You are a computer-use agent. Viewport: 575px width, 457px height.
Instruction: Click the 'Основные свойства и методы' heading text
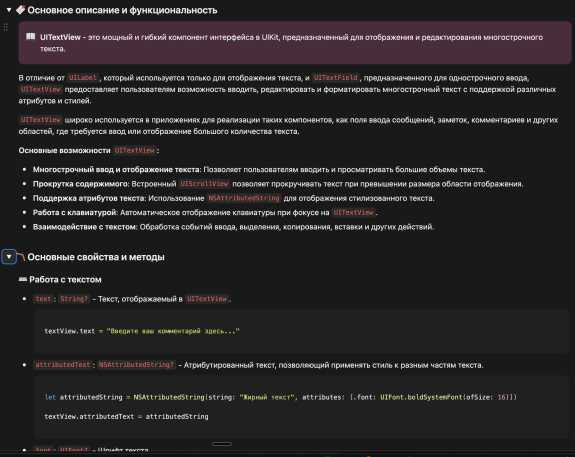point(96,257)
